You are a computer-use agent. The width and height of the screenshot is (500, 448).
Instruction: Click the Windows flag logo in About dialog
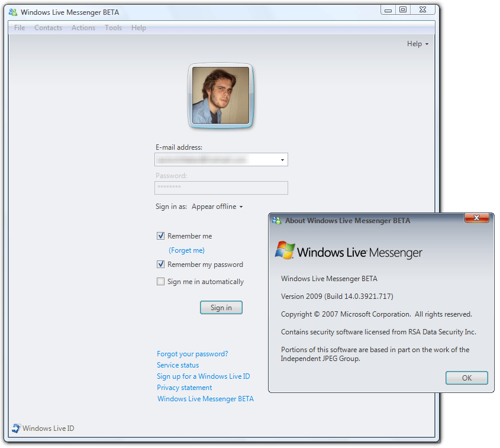(285, 250)
